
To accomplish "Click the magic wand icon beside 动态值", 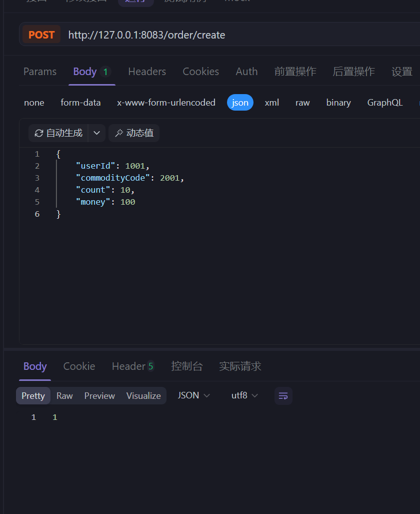I will (x=119, y=133).
